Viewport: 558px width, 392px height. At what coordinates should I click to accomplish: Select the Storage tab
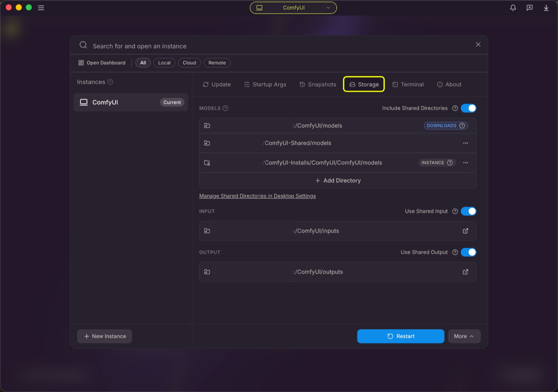point(364,84)
